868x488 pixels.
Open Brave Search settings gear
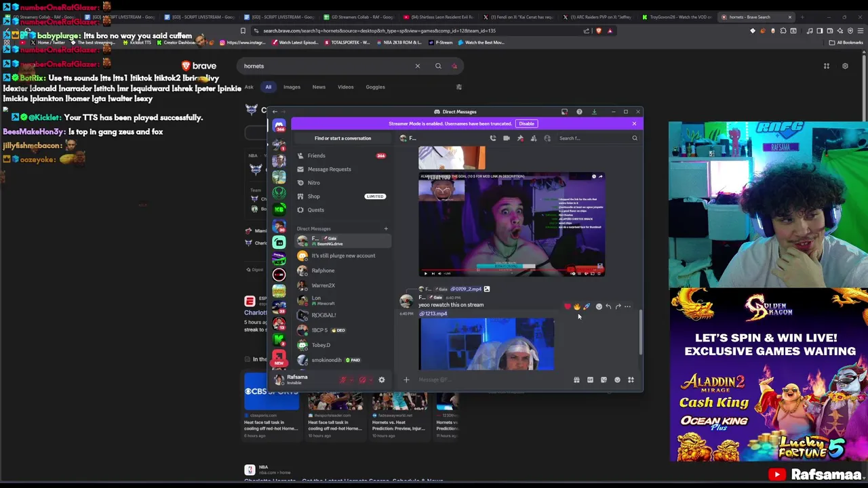(x=845, y=66)
